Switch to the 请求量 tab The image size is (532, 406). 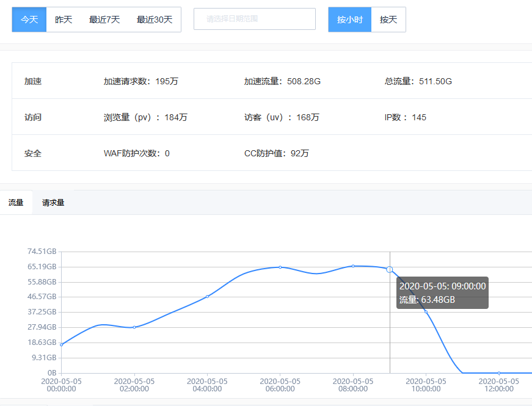coord(53,203)
